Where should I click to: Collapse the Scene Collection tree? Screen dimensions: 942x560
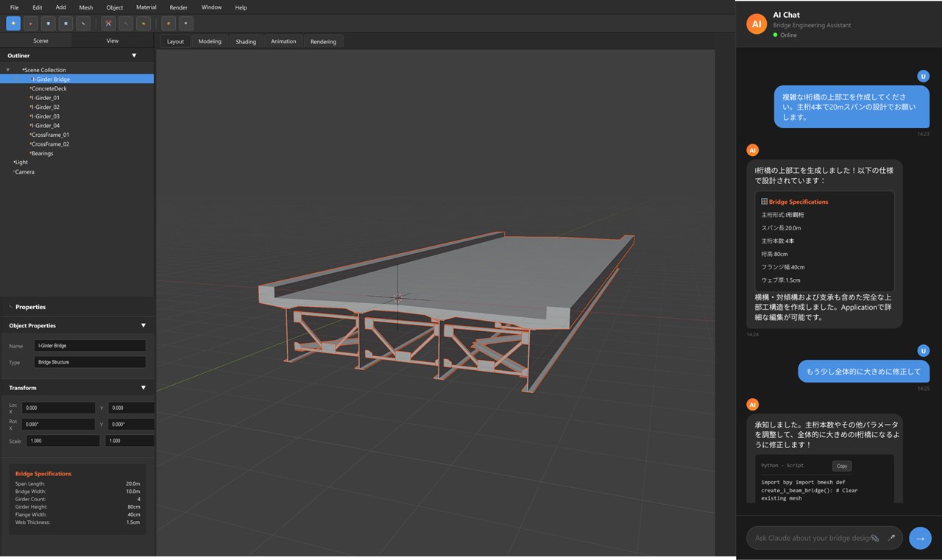click(x=8, y=70)
